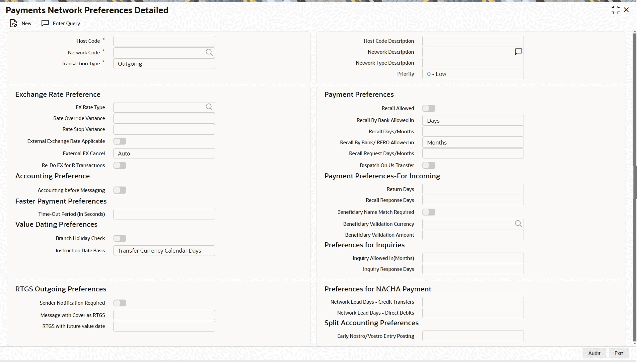Click the New document icon
Image resolution: width=637 pixels, height=364 pixels.
click(14, 24)
